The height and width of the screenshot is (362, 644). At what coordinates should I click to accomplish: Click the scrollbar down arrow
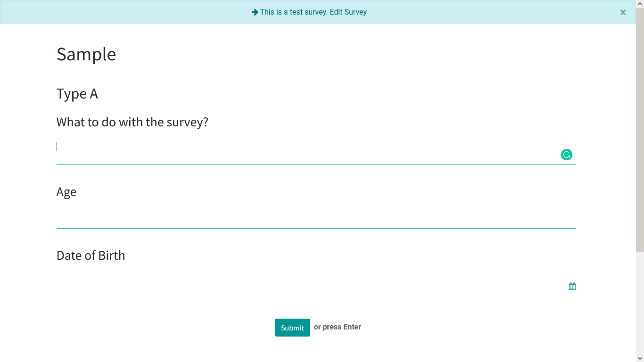point(640,358)
